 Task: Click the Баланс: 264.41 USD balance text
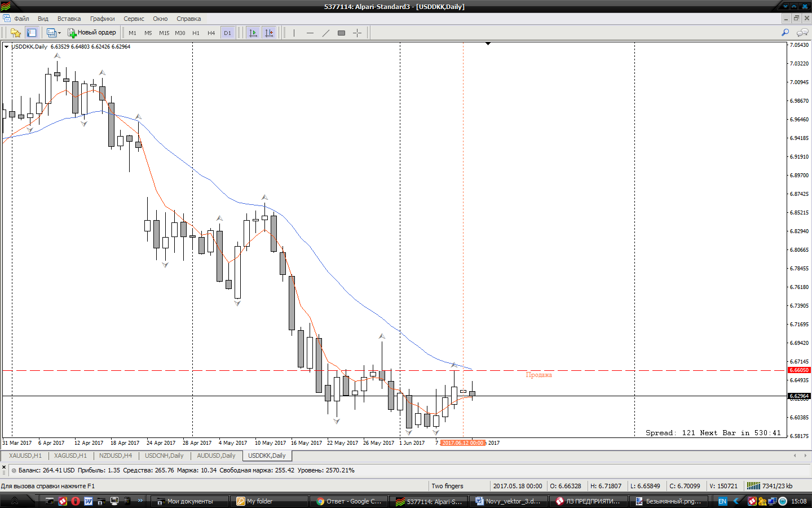click(x=46, y=470)
